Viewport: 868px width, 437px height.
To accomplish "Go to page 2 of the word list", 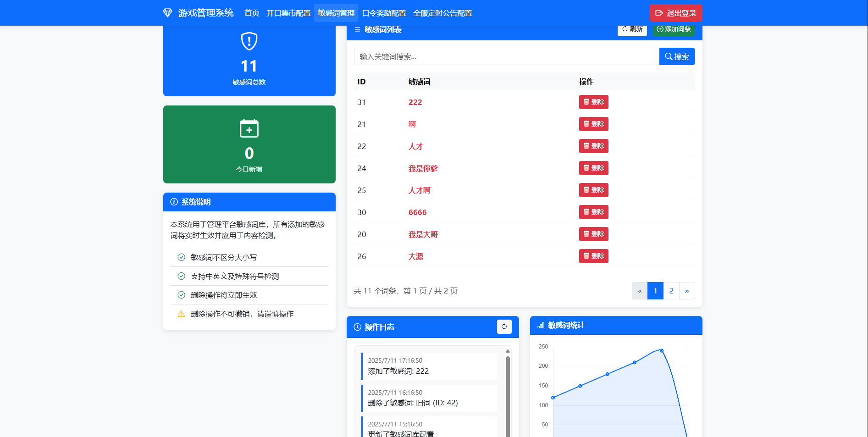I will click(x=671, y=291).
